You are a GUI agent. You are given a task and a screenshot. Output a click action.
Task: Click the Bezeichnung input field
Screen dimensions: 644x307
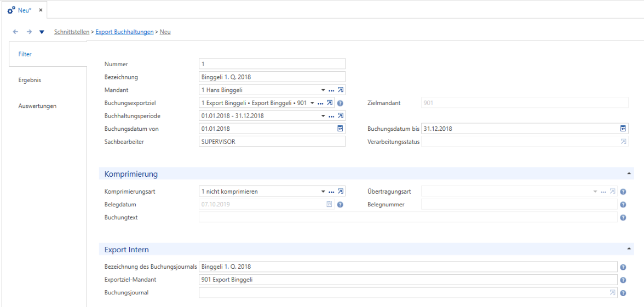[272, 77]
